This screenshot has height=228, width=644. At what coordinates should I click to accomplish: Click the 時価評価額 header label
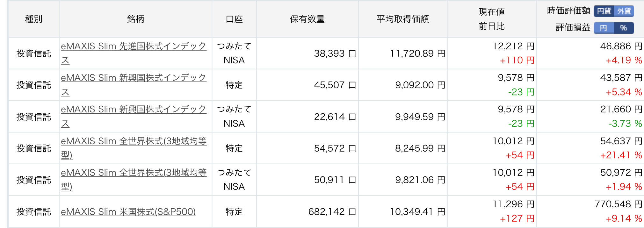click(569, 11)
